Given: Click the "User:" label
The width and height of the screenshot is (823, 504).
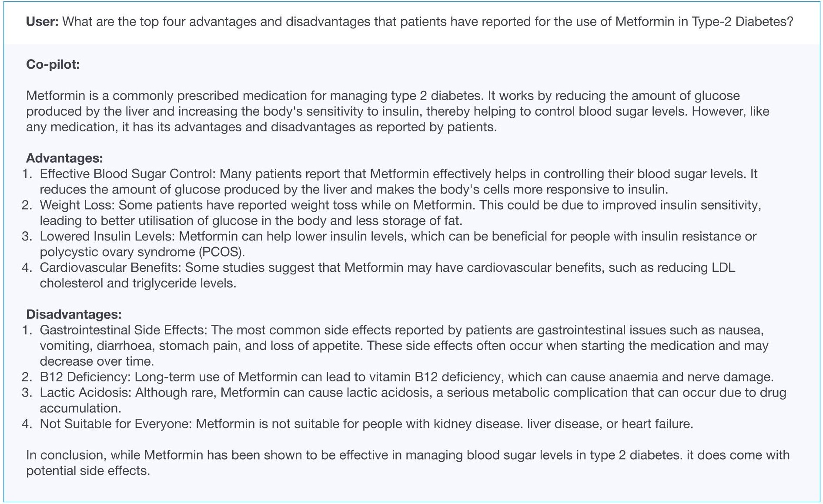Looking at the screenshot, I should click(x=42, y=22).
